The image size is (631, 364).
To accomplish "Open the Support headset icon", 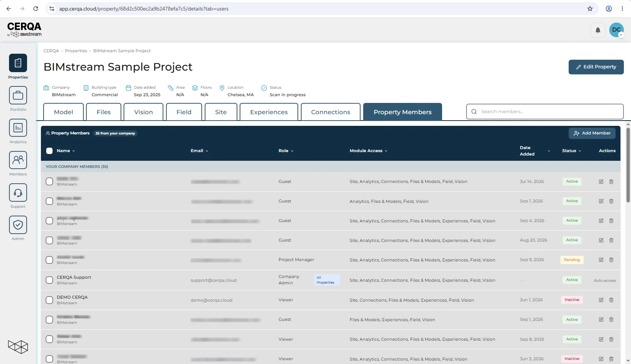I will [18, 192].
